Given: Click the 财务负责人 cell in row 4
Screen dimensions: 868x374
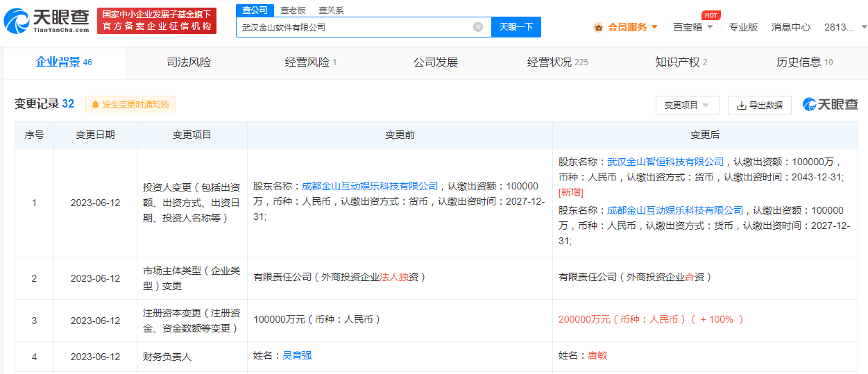Looking at the screenshot, I should click(192, 357).
